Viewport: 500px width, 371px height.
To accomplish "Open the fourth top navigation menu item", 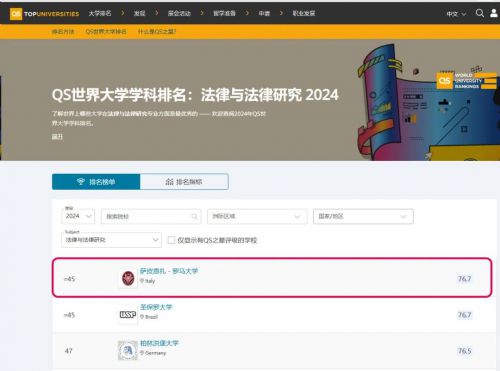I will 224,13.
